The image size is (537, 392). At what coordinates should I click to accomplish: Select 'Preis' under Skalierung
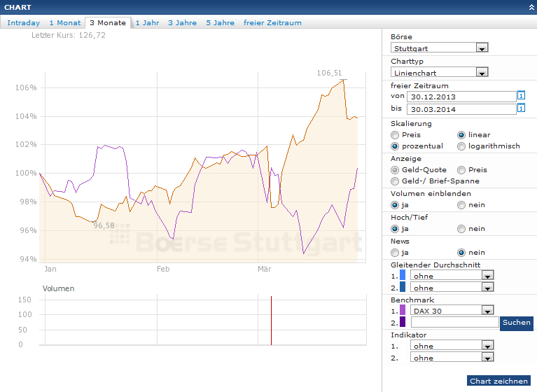[396, 135]
